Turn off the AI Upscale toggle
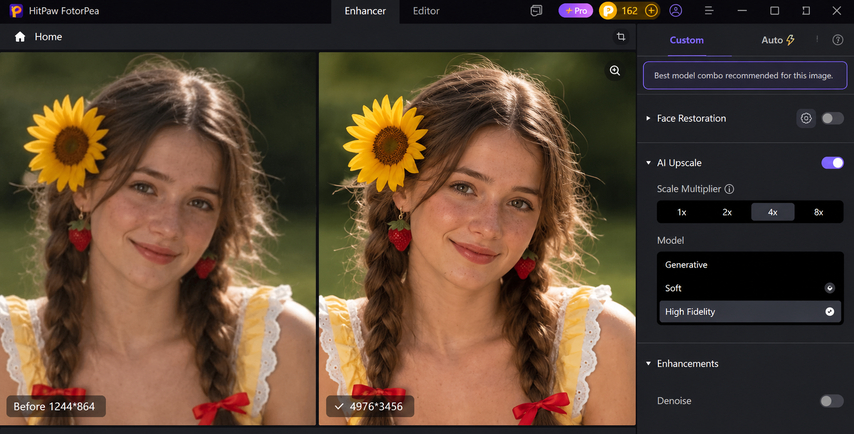This screenshot has height=434, width=854. pyautogui.click(x=832, y=163)
